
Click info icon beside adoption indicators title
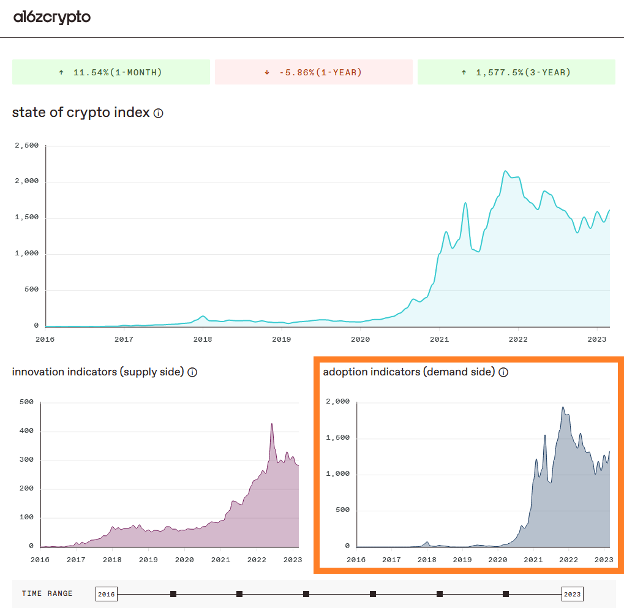coord(504,372)
